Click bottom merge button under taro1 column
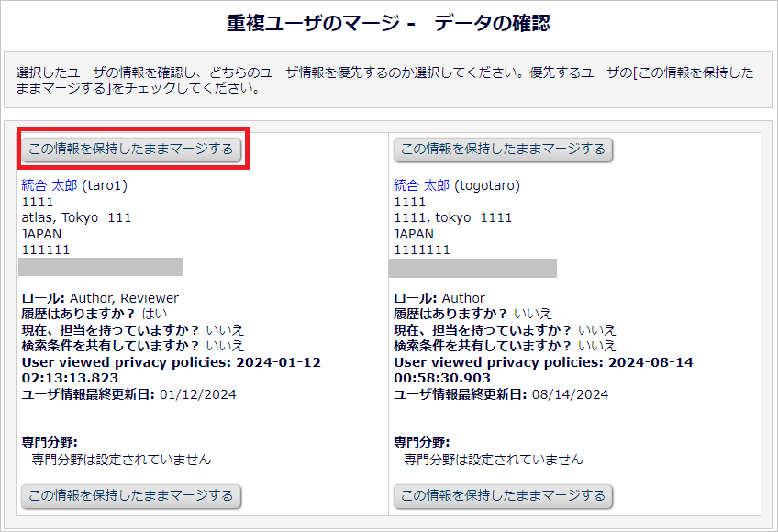Screen dimensions: 778x532 pos(131,496)
